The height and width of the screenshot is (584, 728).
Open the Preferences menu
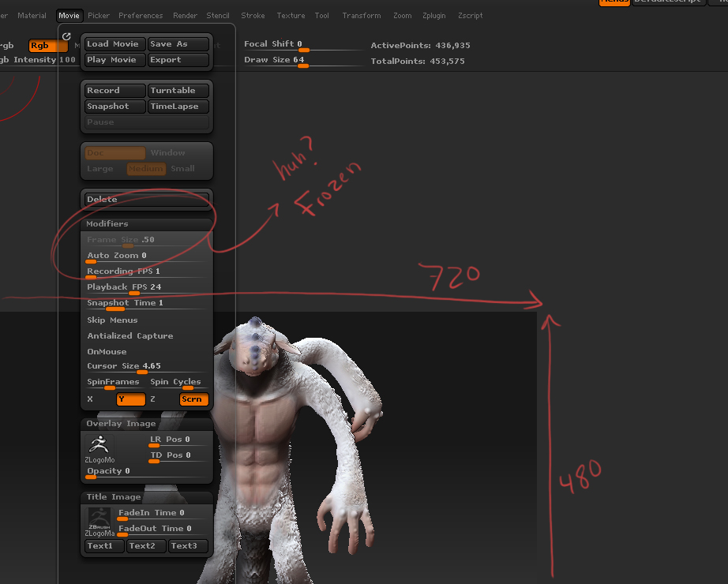pos(141,15)
